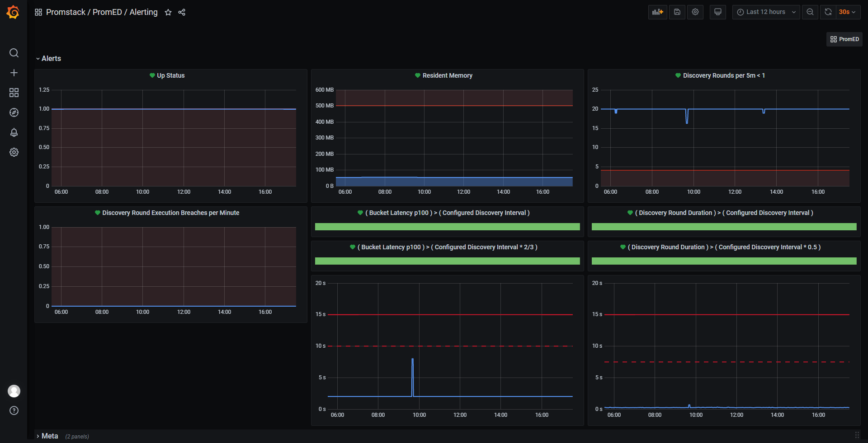Open the Last 12 hours time picker
This screenshot has width=868, height=443.
(x=766, y=12)
